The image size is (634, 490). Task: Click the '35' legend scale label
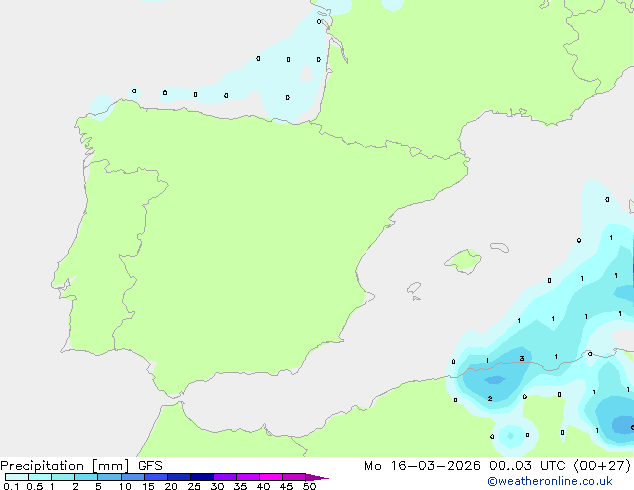[x=240, y=486]
